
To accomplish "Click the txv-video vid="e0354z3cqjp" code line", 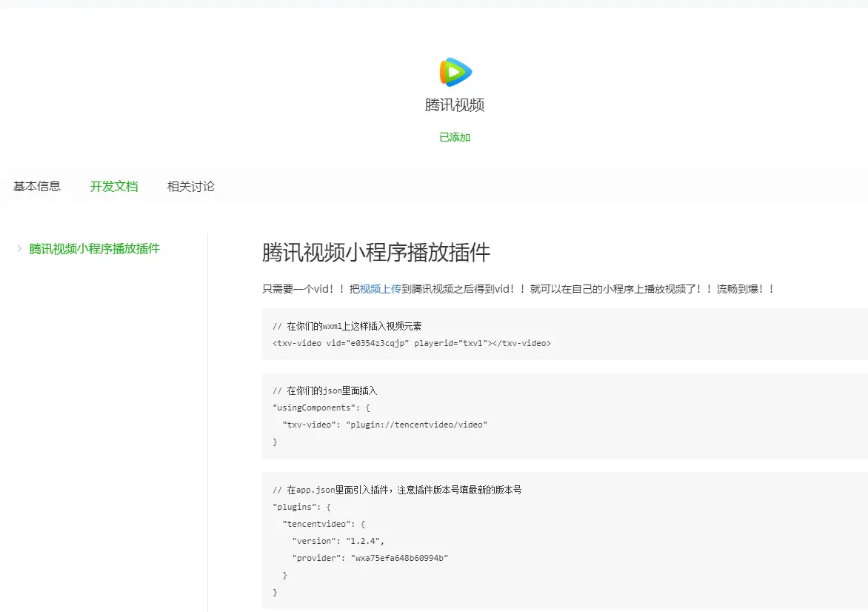I will coord(411,343).
